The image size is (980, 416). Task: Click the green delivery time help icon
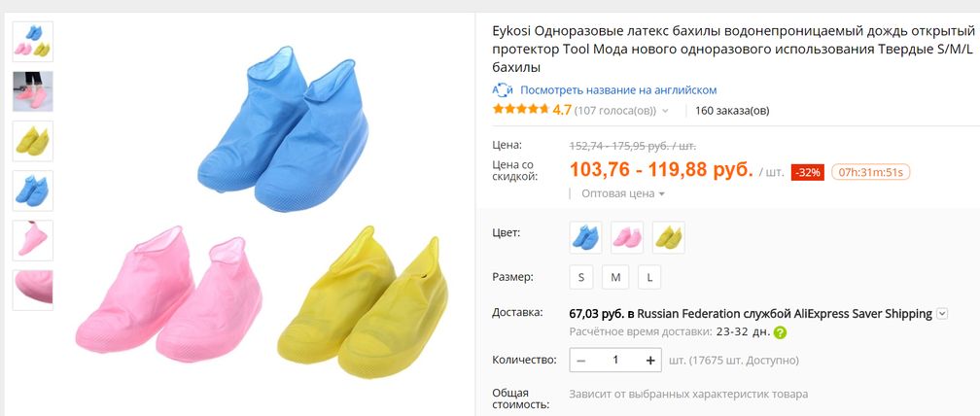780,332
